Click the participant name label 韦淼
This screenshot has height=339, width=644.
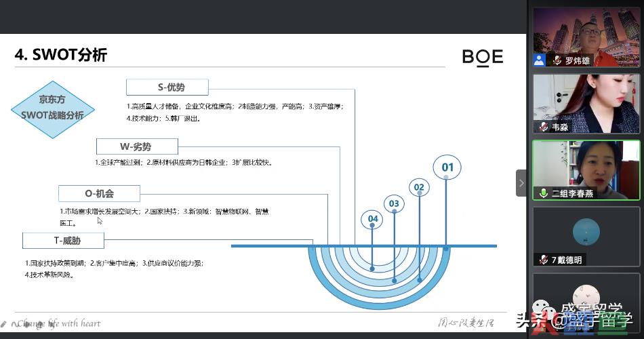(560, 127)
